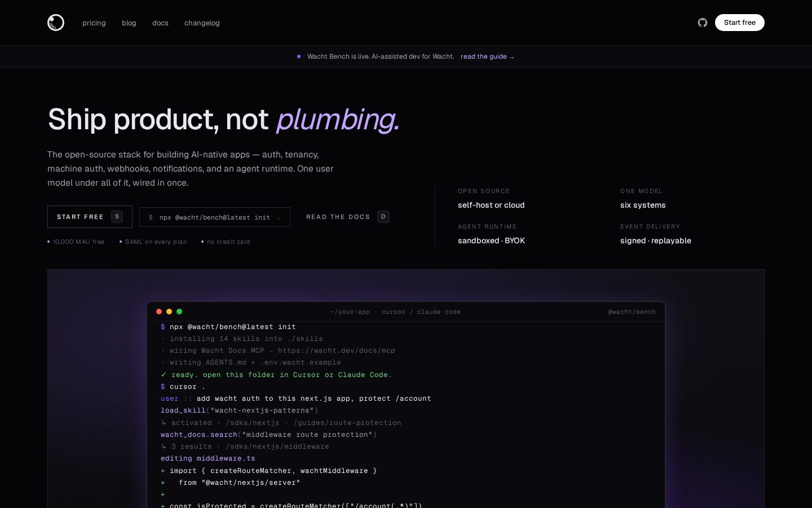Click the 'no credit card' text
The height and width of the screenshot is (508, 812).
pyautogui.click(x=228, y=242)
